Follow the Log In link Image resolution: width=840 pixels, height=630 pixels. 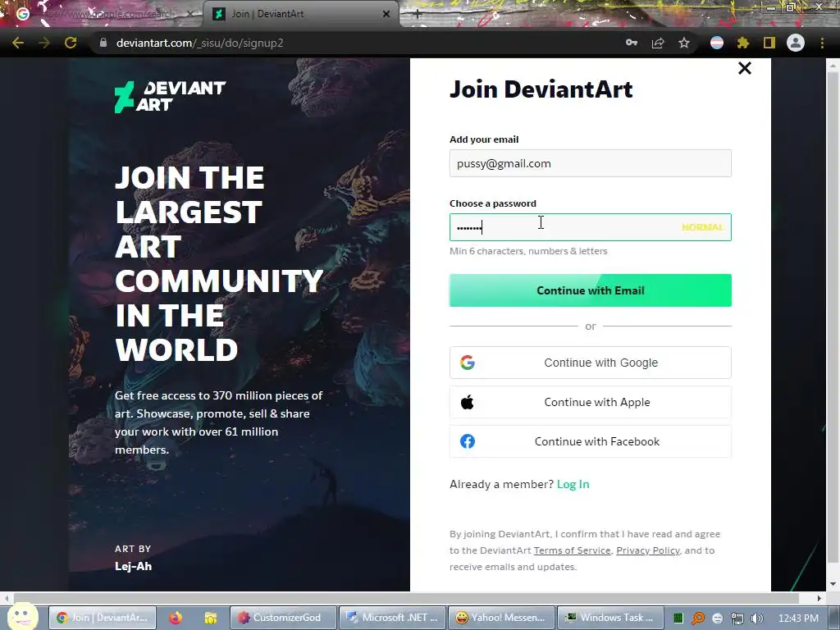(573, 484)
